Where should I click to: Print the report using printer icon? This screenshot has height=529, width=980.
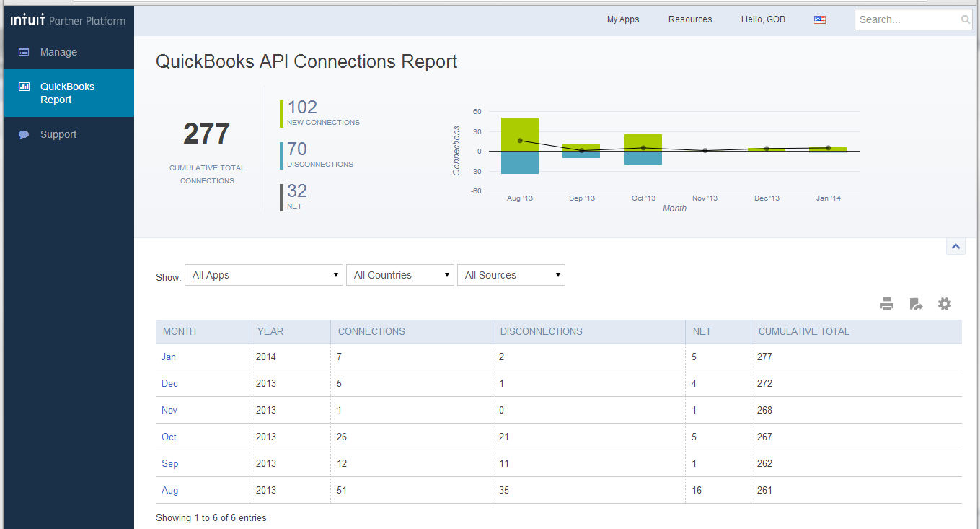(887, 304)
